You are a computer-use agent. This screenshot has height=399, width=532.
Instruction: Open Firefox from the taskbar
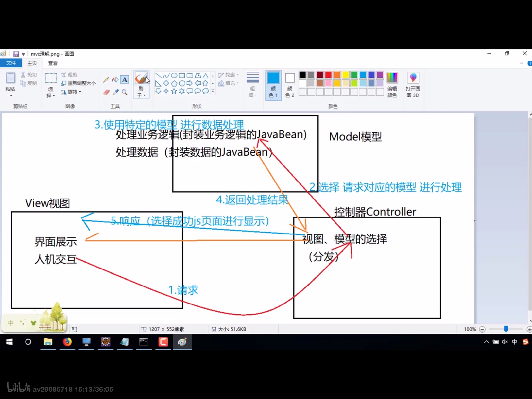[67, 342]
